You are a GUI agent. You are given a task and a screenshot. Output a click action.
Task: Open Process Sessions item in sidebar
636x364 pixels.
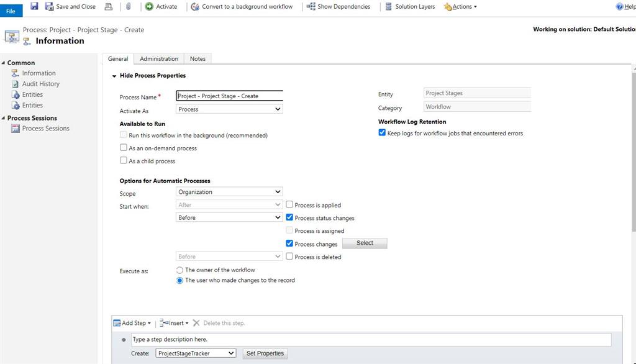pos(45,129)
